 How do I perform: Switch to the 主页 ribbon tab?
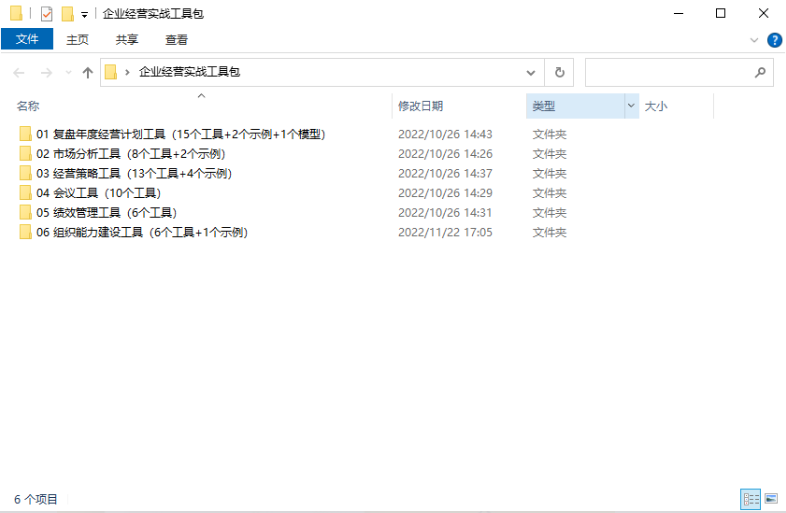pyautogui.click(x=78, y=40)
